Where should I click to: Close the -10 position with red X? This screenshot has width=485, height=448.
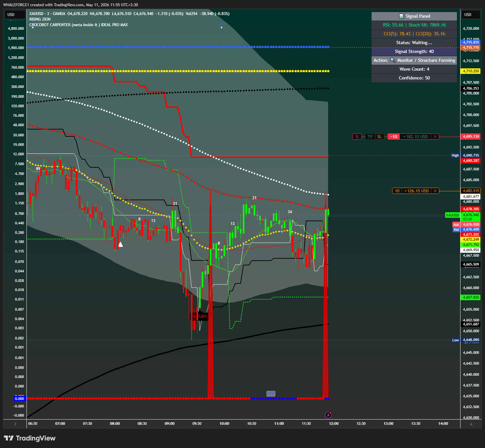point(435,137)
